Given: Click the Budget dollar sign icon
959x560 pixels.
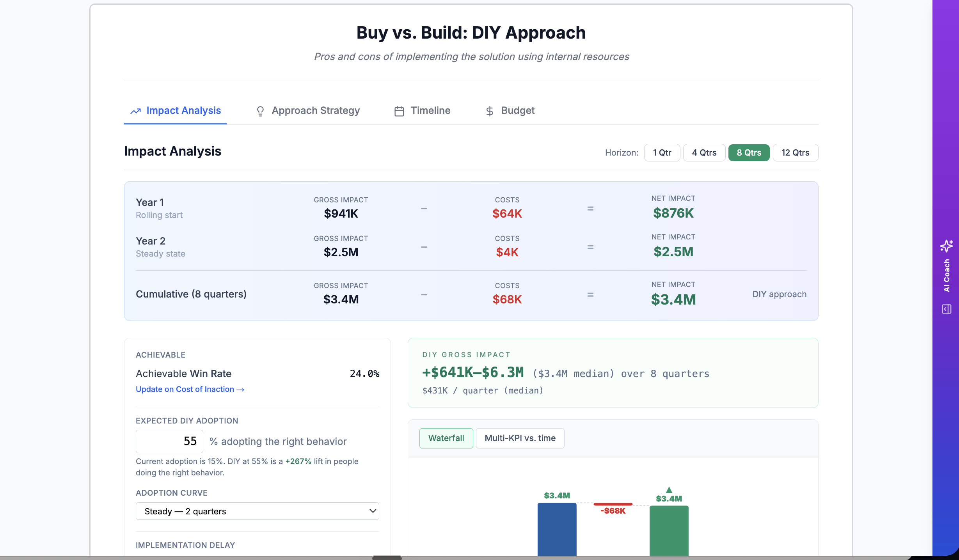Looking at the screenshot, I should (x=490, y=111).
